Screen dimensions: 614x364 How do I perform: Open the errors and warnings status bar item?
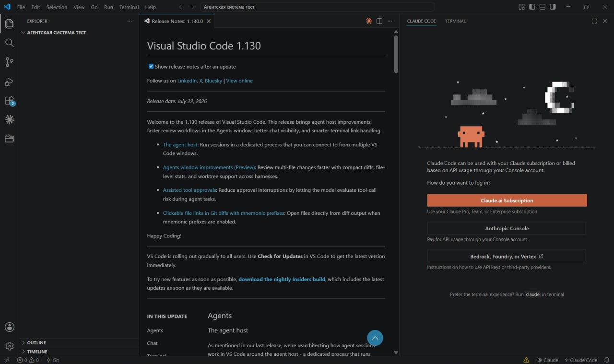28,360
